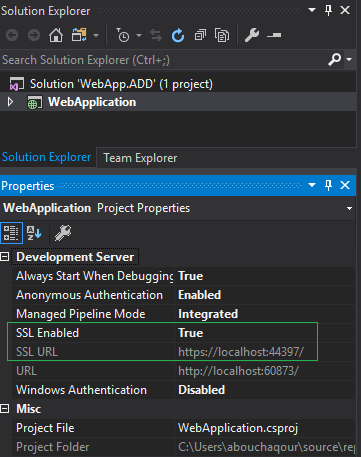Switch the Properties grid to alphabetical sorting
Image resolution: width=361 pixels, height=457 pixels.
pos(34,232)
